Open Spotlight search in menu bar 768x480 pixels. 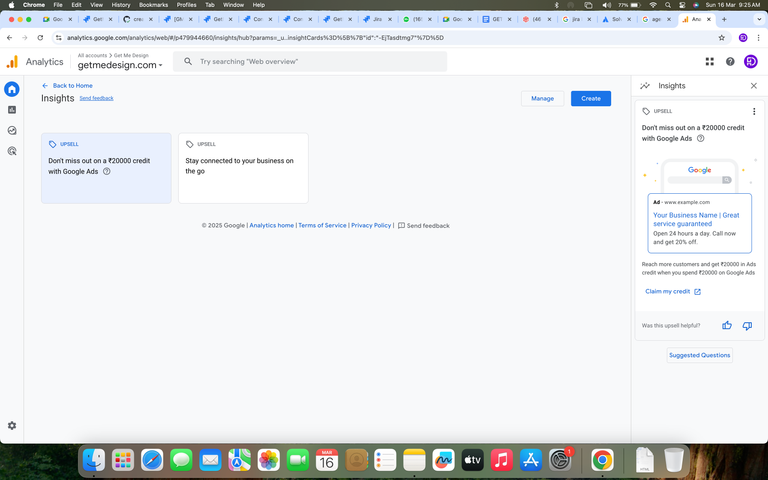pyautogui.click(x=668, y=5)
